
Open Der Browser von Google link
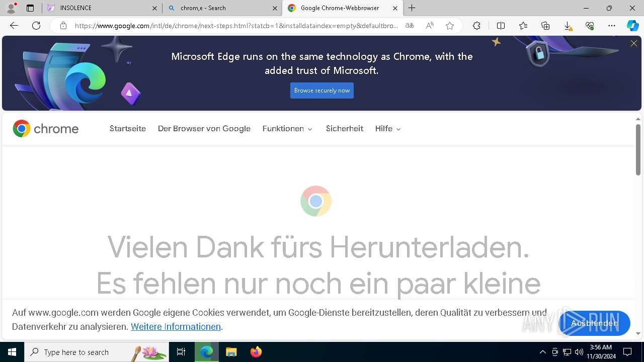[204, 129]
